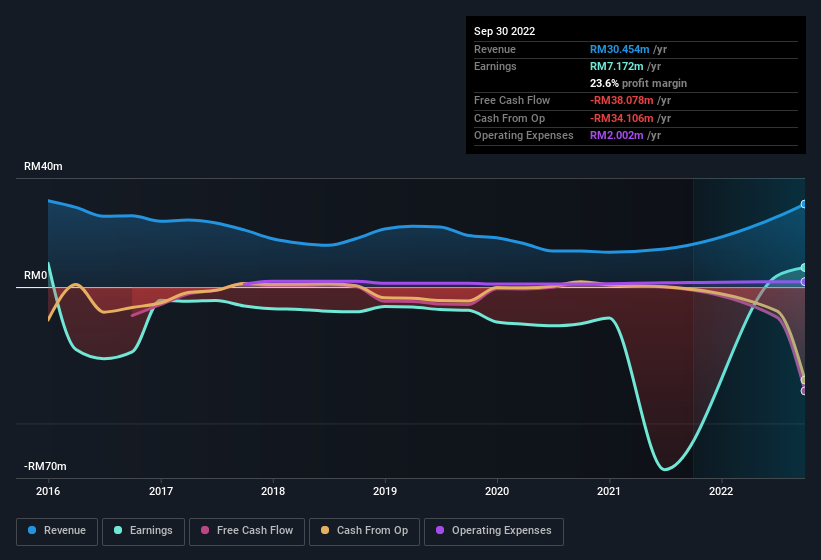This screenshot has width=821, height=560.
Task: Click the 2016 x-axis label
Action: click(x=48, y=491)
